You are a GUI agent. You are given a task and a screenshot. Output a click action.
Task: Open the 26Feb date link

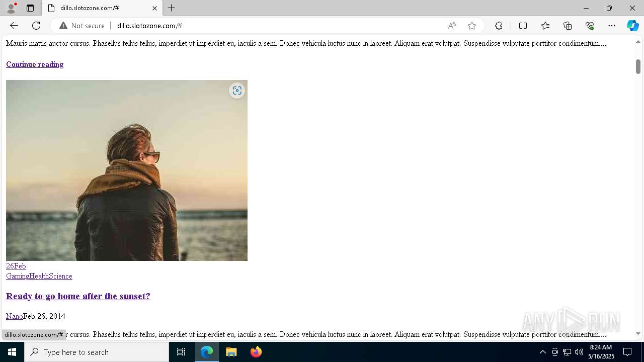pyautogui.click(x=16, y=266)
